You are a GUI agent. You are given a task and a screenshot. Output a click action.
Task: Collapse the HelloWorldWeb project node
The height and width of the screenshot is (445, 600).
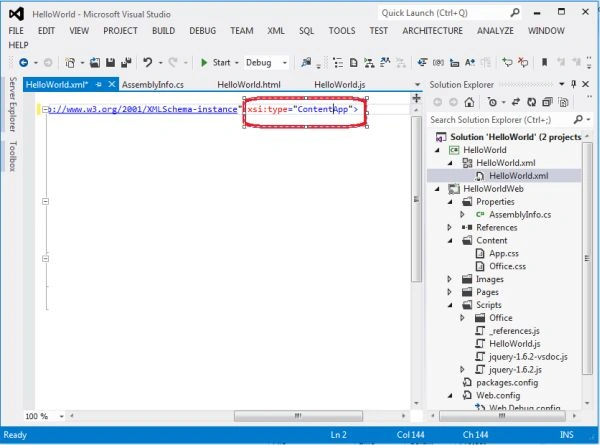pyautogui.click(x=437, y=189)
